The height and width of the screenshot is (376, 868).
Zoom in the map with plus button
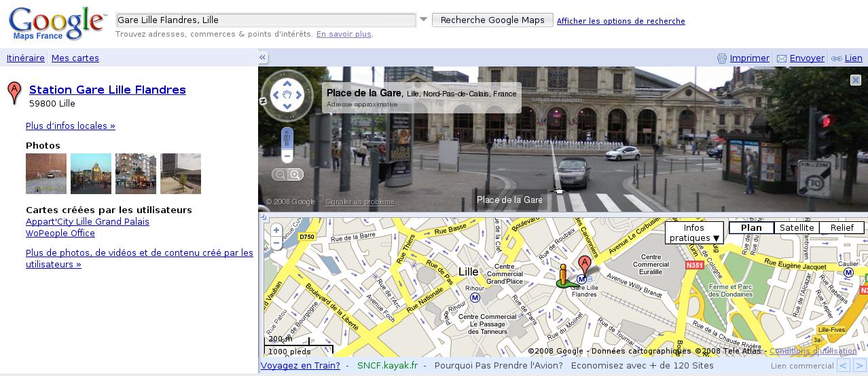[x=276, y=230]
